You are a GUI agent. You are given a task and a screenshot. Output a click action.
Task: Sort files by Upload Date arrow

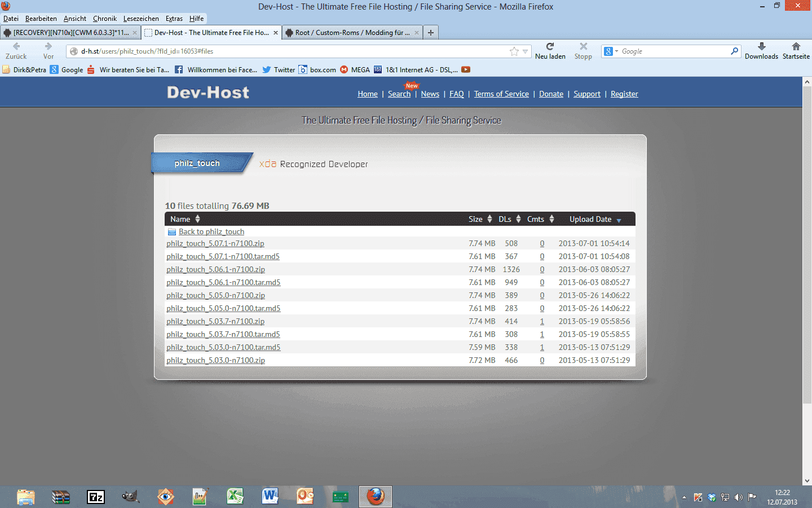pyautogui.click(x=619, y=220)
